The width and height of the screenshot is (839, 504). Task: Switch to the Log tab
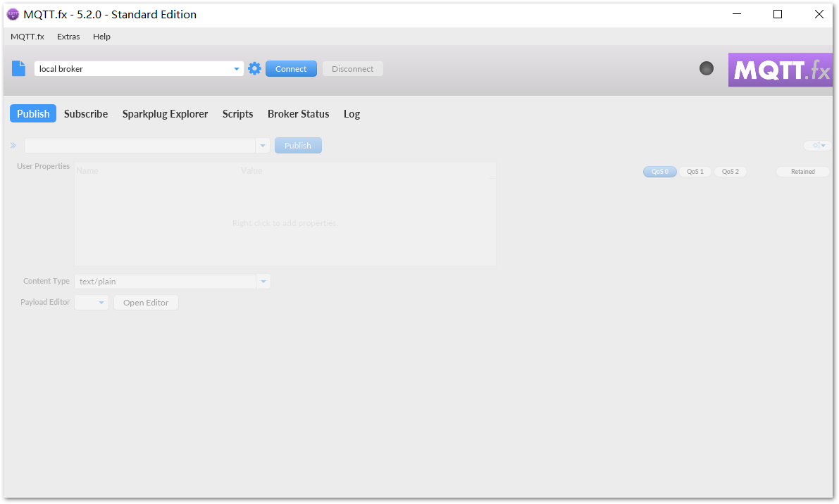pos(352,114)
